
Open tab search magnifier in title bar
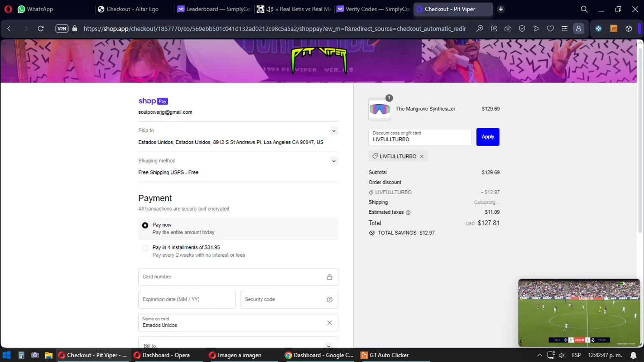pyautogui.click(x=584, y=9)
